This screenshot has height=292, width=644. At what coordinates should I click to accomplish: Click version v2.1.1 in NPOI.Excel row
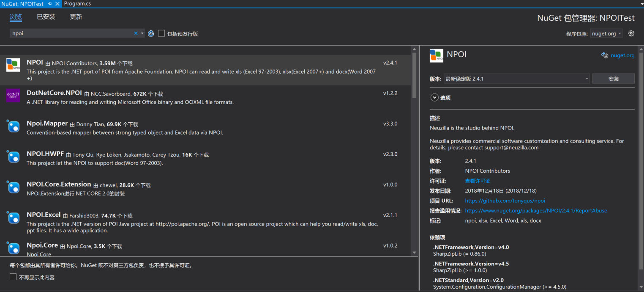[390, 215]
